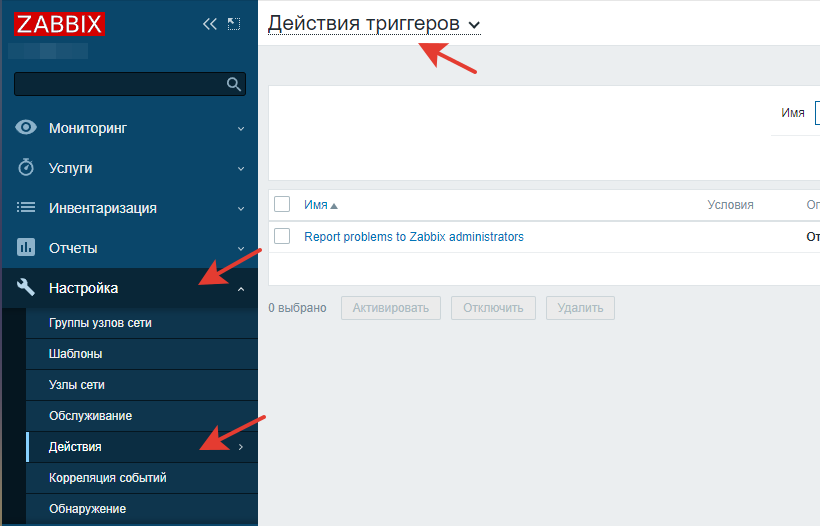The image size is (820, 526).
Task: Tick the select-all checkbox in table header
Action: (x=282, y=204)
